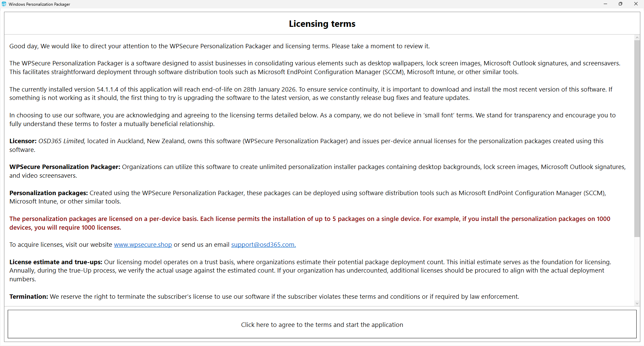Click the scrollbar up arrow
644x346 pixels.
point(637,38)
